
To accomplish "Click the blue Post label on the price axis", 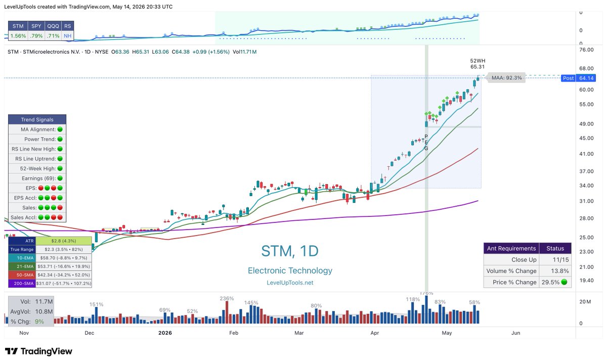I will point(568,78).
